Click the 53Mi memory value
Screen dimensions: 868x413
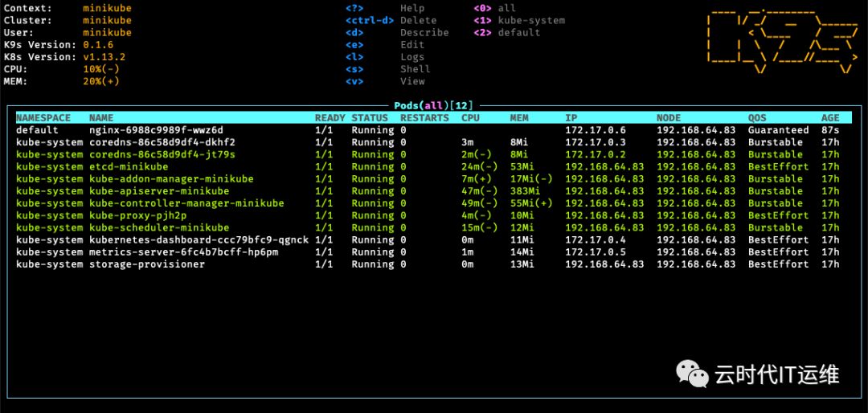522,166
